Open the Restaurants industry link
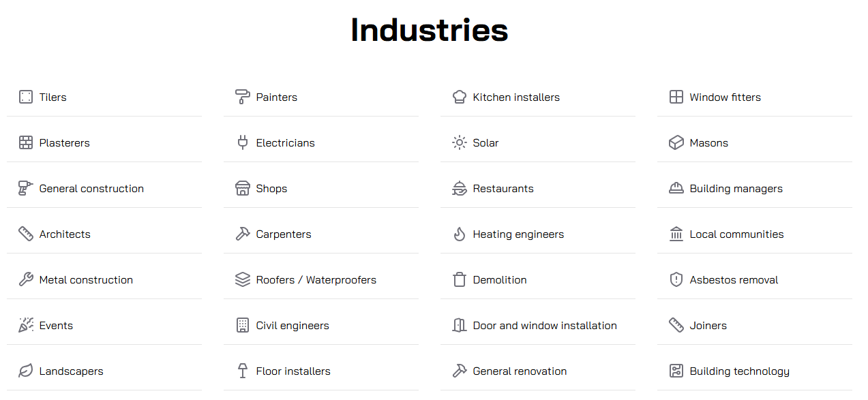This screenshot has height=400, width=868. pyautogui.click(x=503, y=189)
